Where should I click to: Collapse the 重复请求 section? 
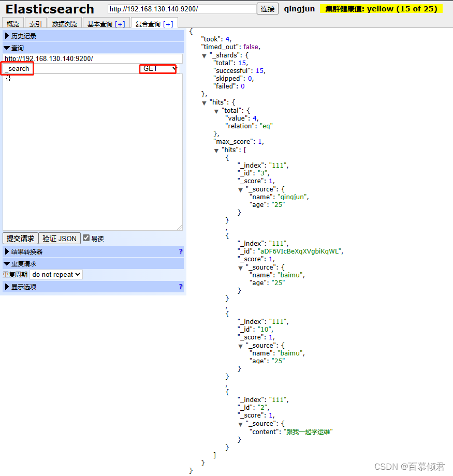[x=93, y=263]
